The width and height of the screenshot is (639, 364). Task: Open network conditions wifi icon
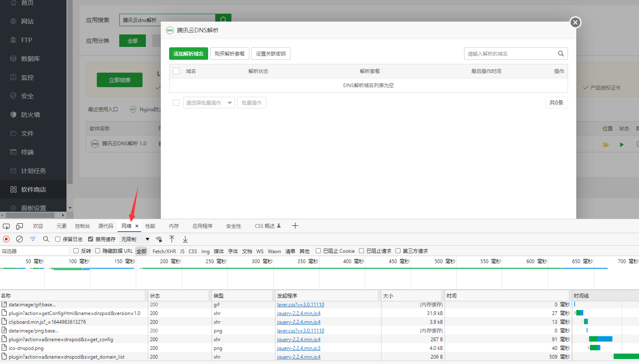pos(159,239)
